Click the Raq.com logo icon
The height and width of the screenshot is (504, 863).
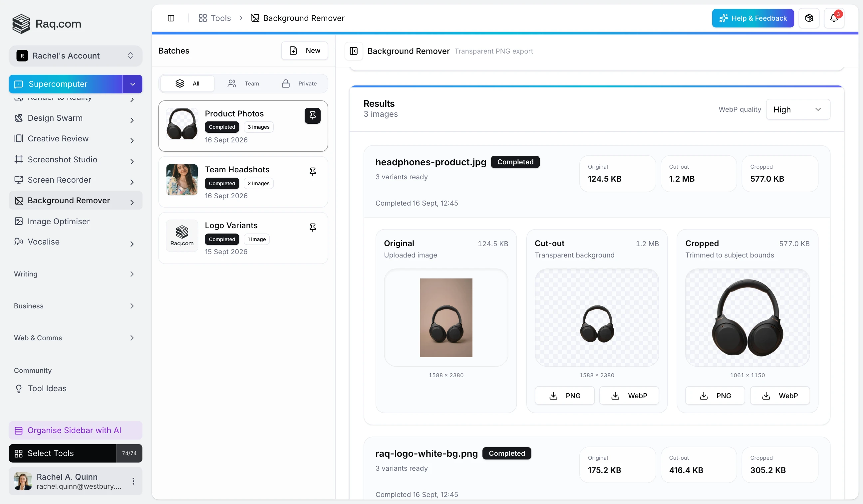(21, 24)
